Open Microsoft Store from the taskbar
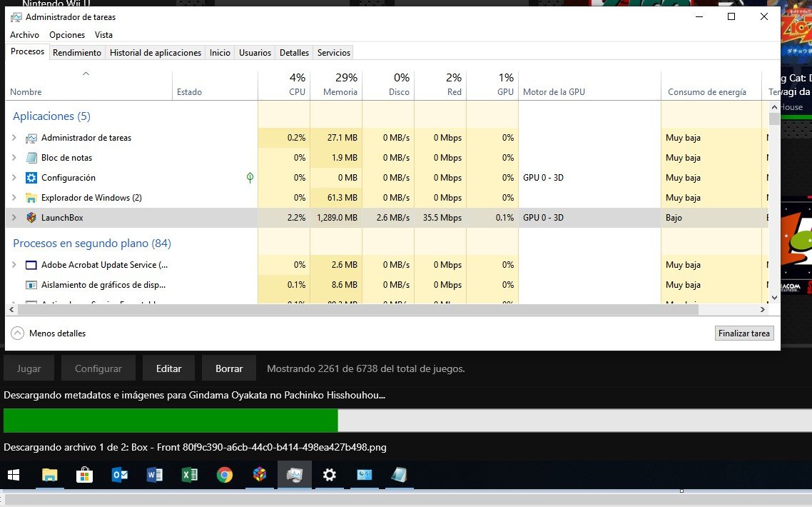812x507 pixels. coord(84,475)
